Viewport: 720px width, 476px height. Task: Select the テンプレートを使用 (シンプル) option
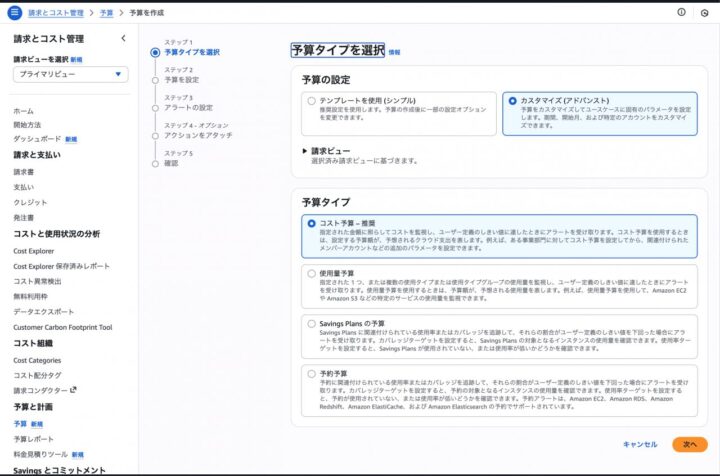pos(312,101)
